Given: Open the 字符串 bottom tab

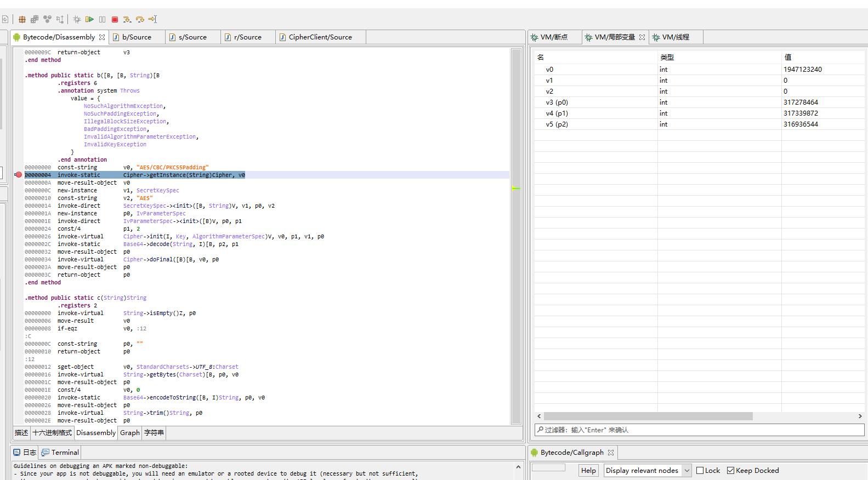Looking at the screenshot, I should point(154,433).
